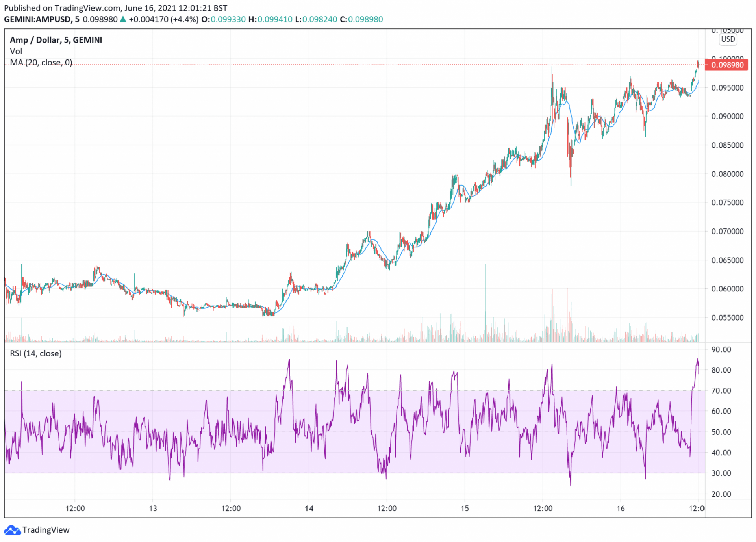Click the TradingView cloud logo icon
The width and height of the screenshot is (756, 542).
click(x=12, y=530)
